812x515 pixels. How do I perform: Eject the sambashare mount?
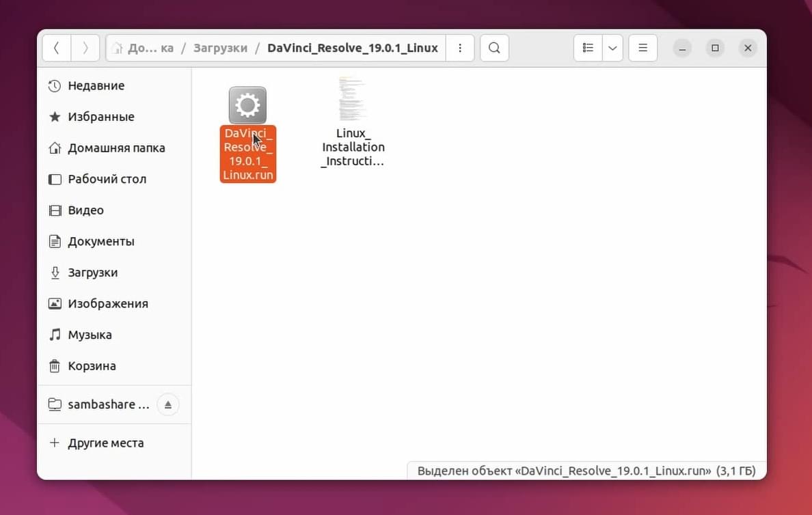coord(167,405)
